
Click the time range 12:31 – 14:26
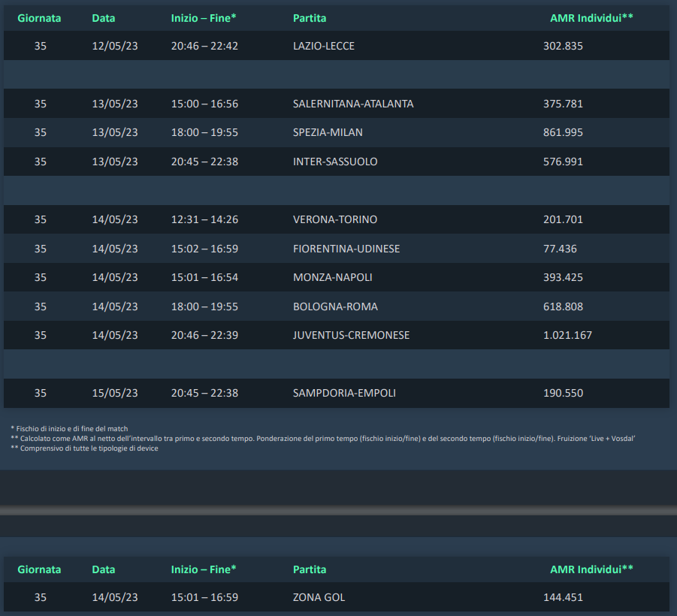(x=204, y=219)
